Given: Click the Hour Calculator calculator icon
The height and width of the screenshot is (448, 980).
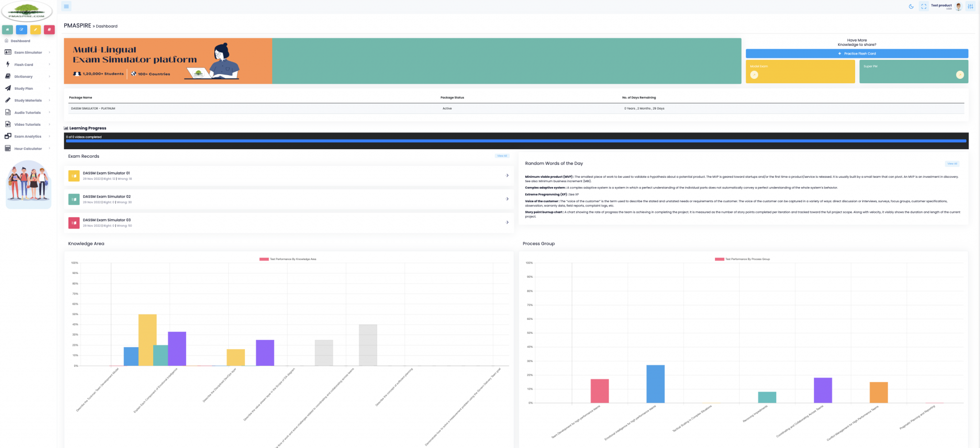Looking at the screenshot, I should pyautogui.click(x=8, y=148).
